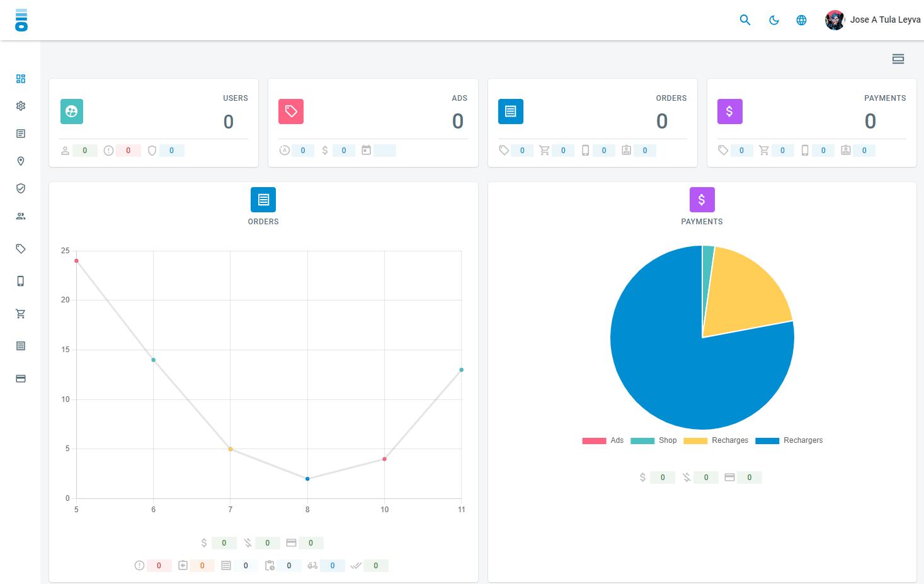924x584 pixels.
Task: Click the Users stat card icon
Action: [x=72, y=112]
